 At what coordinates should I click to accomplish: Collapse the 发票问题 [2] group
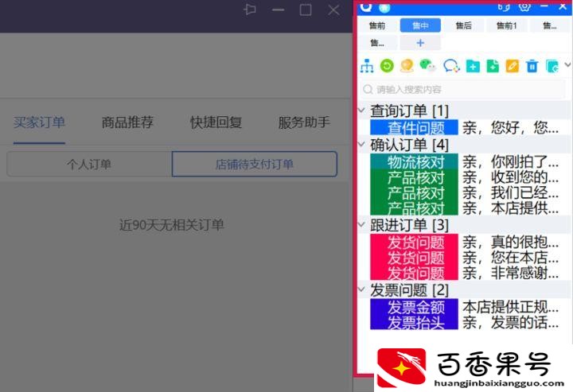coord(362,289)
